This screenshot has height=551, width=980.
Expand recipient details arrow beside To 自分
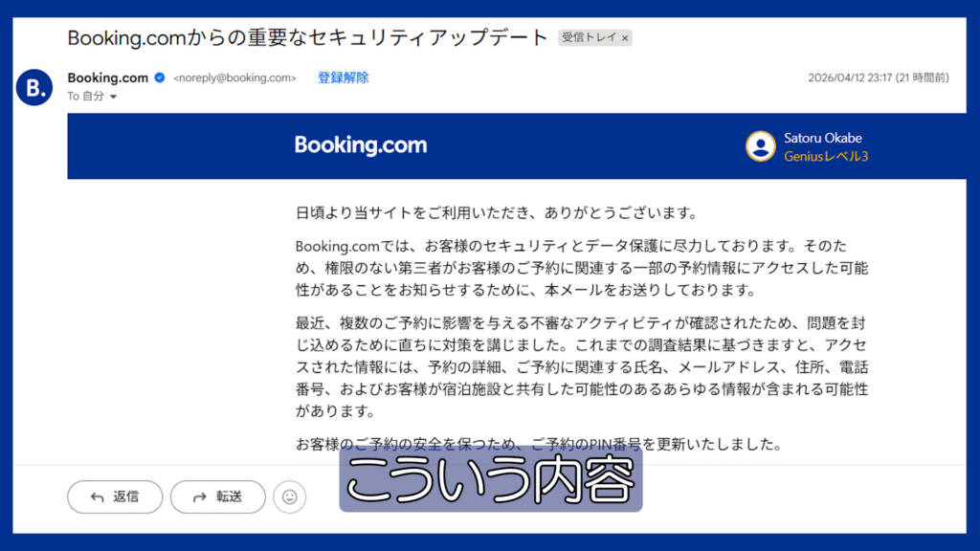pos(113,97)
